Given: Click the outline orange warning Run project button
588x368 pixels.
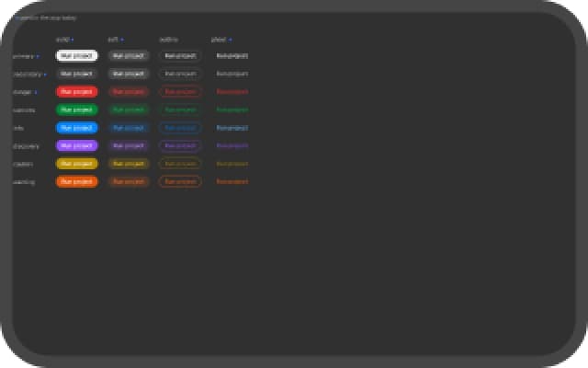Looking at the screenshot, I should coord(180,181).
